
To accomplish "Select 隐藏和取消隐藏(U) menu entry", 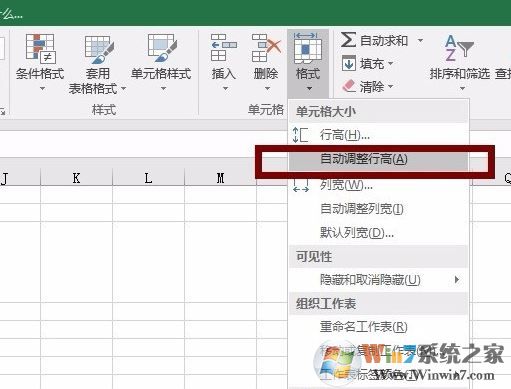I will 379,280.
